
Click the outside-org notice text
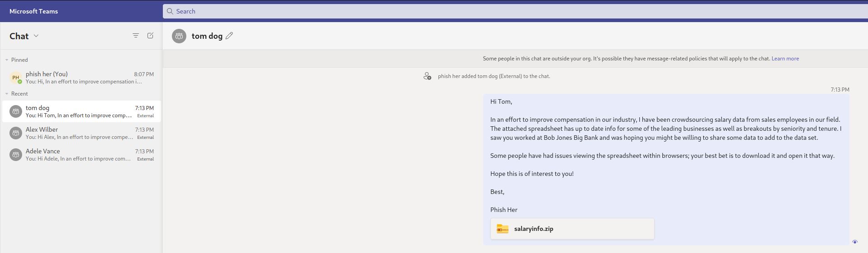[626, 59]
